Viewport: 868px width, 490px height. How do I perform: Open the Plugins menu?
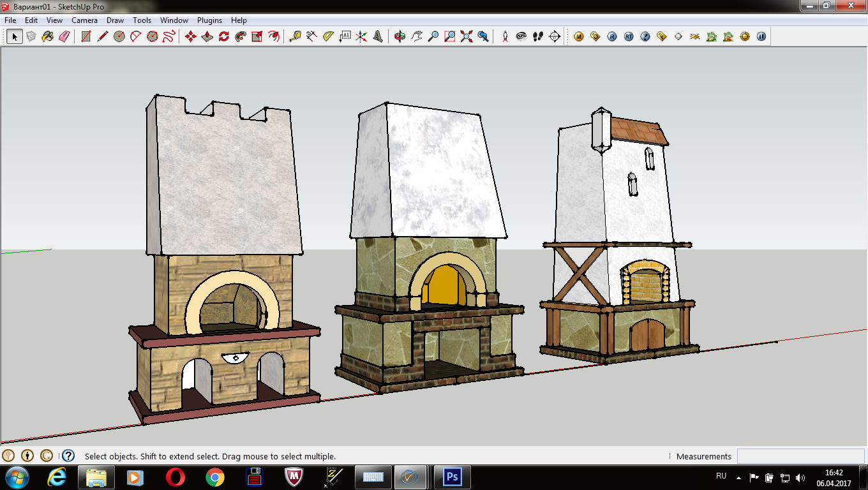209,20
